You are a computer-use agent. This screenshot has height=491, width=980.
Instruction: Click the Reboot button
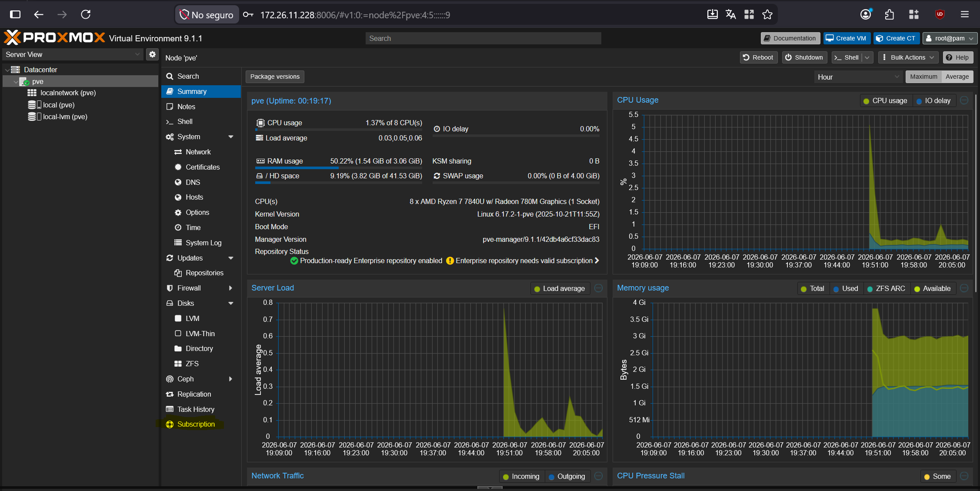click(758, 57)
